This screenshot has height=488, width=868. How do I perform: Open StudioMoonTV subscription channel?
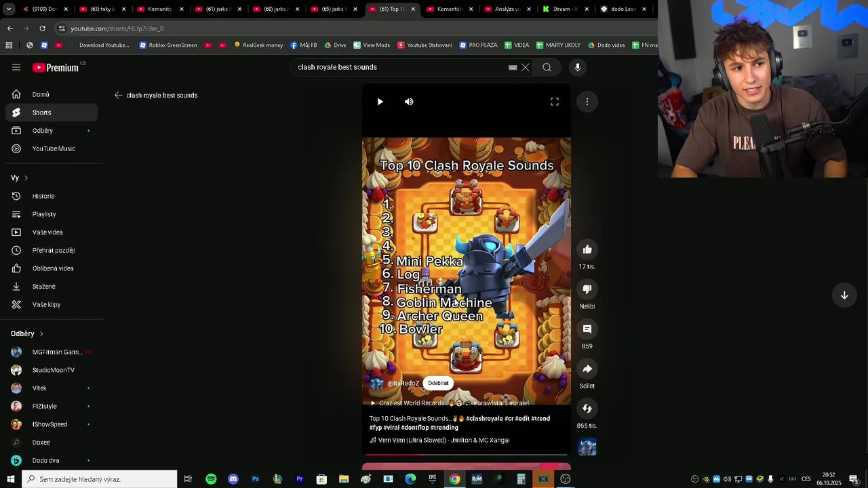click(52, 370)
